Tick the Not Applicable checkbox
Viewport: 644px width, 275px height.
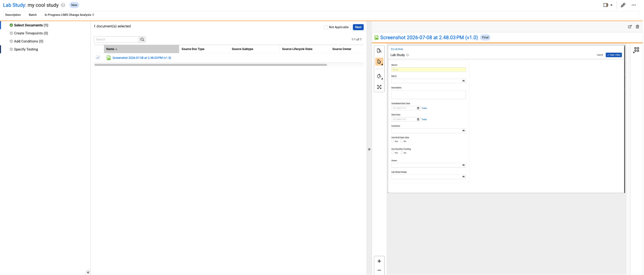[326, 27]
